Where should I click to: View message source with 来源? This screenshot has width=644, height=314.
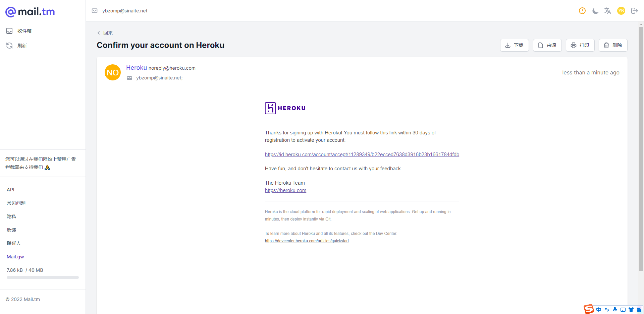pyautogui.click(x=547, y=45)
